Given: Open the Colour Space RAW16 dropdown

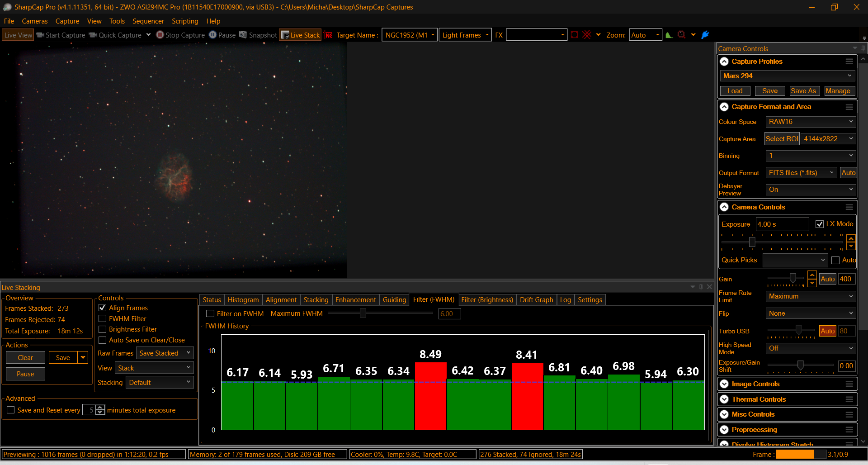Looking at the screenshot, I should (811, 122).
